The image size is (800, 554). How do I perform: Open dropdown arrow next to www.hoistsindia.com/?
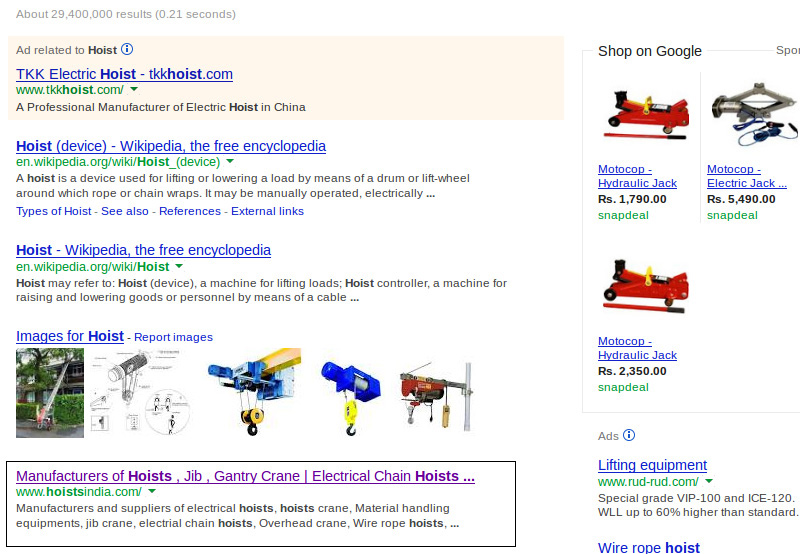coord(152,492)
